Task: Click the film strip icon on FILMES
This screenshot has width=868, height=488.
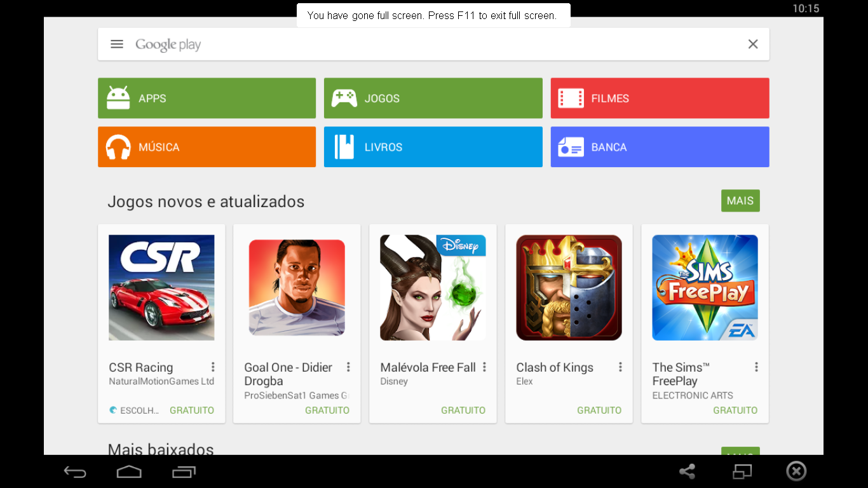Action: 571,98
